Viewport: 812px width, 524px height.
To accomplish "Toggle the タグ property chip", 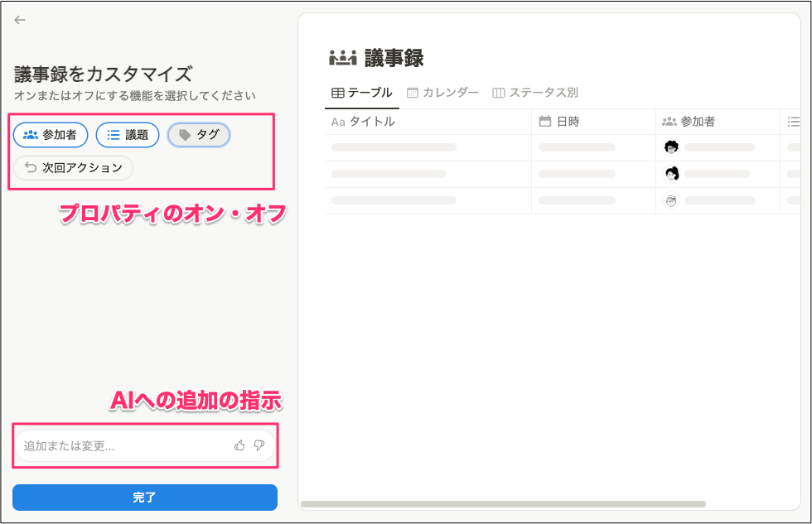I will tap(199, 135).
